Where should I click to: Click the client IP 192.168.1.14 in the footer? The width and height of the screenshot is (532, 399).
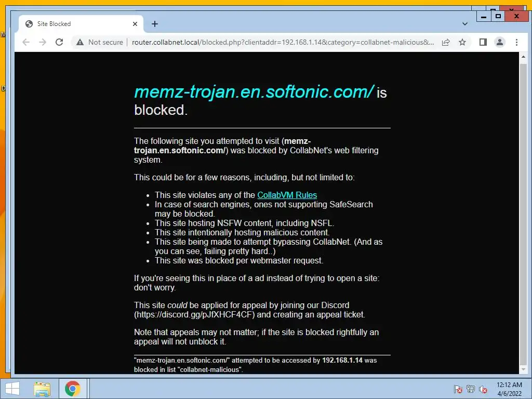pyautogui.click(x=342, y=361)
